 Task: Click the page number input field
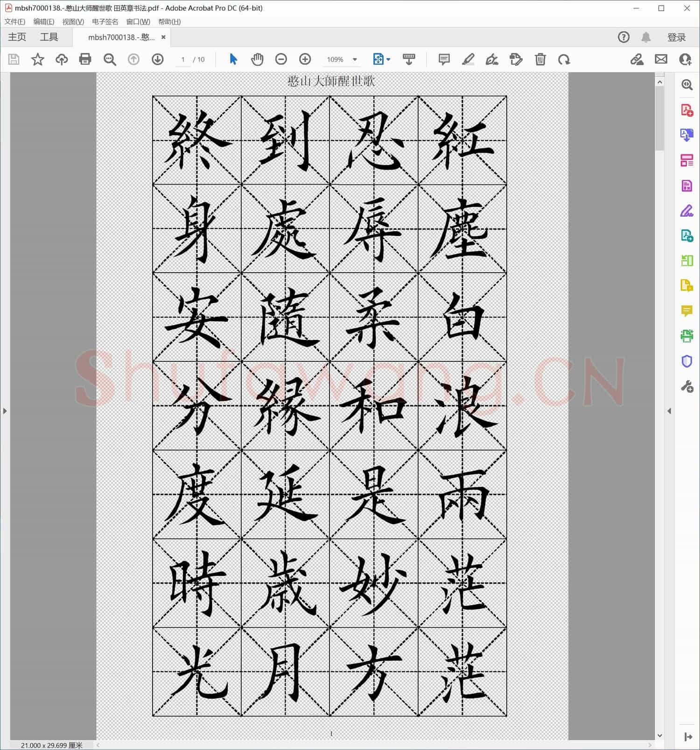click(x=183, y=60)
